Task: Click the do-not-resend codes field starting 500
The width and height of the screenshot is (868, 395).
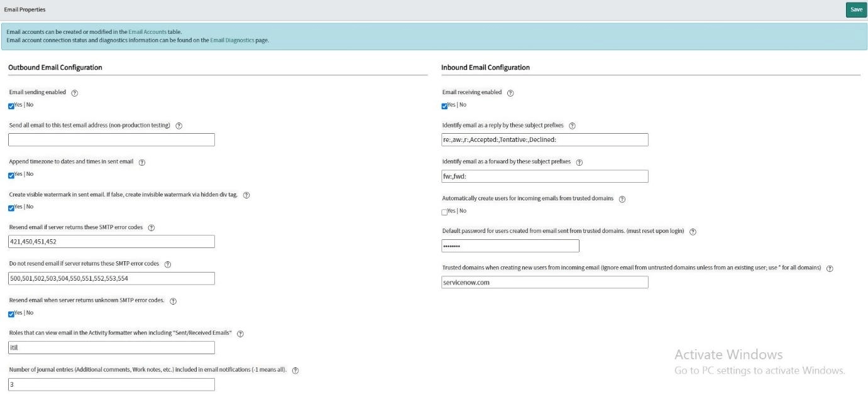Action: point(112,278)
